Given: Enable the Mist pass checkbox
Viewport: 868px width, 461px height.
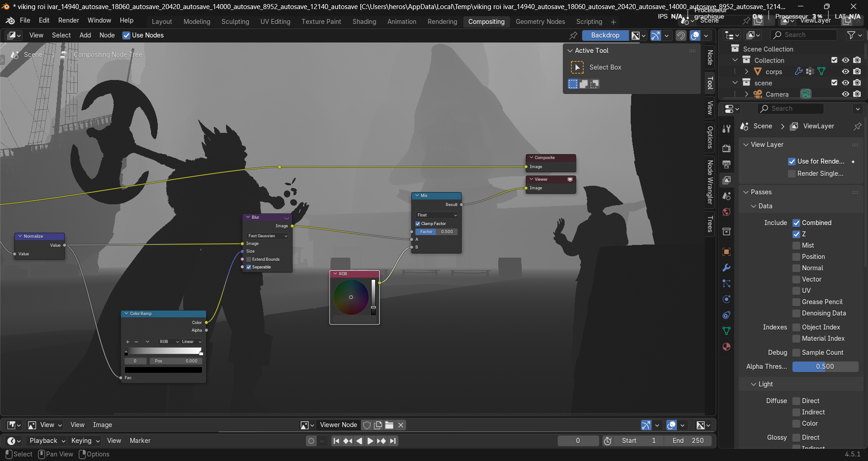Looking at the screenshot, I should click(x=797, y=245).
